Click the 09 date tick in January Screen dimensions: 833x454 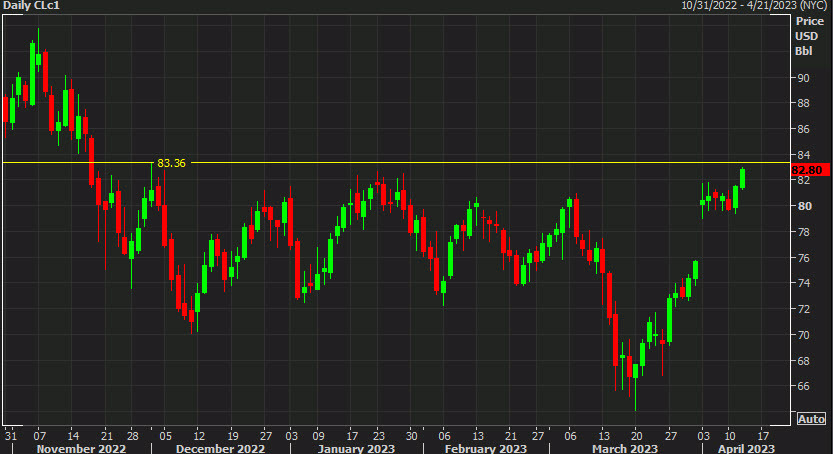pyautogui.click(x=318, y=436)
